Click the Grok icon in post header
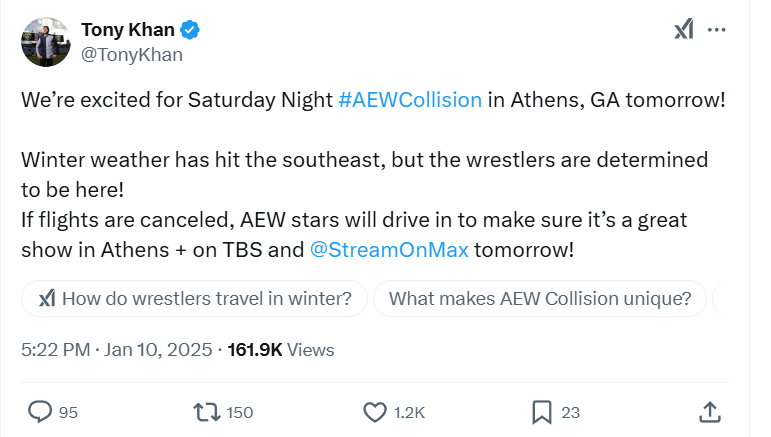The height and width of the screenshot is (437, 771). point(684,30)
